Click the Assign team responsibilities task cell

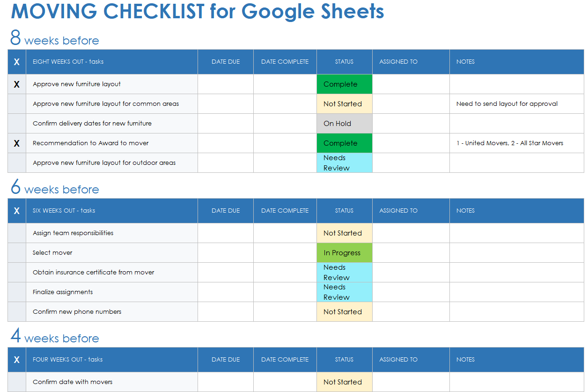pyautogui.click(x=73, y=233)
